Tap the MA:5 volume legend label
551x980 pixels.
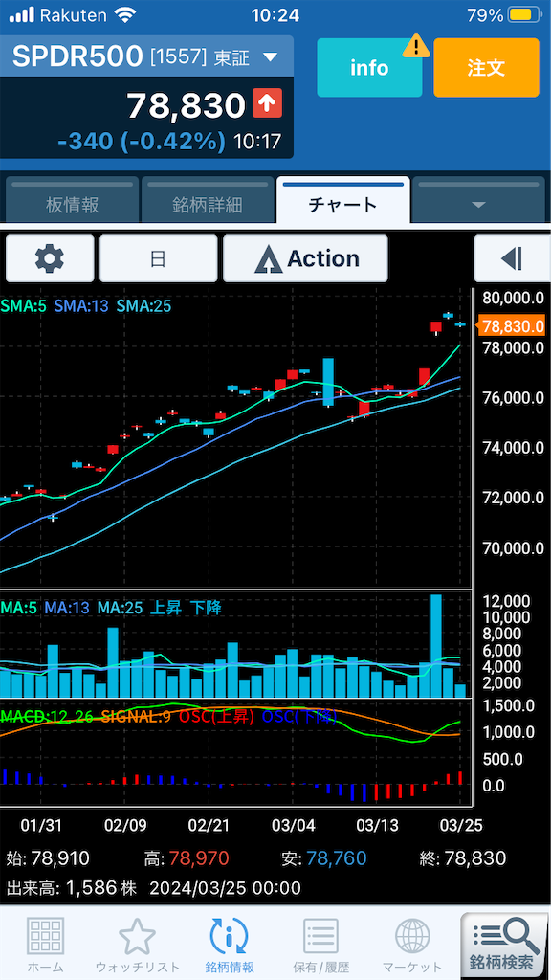tap(20, 608)
